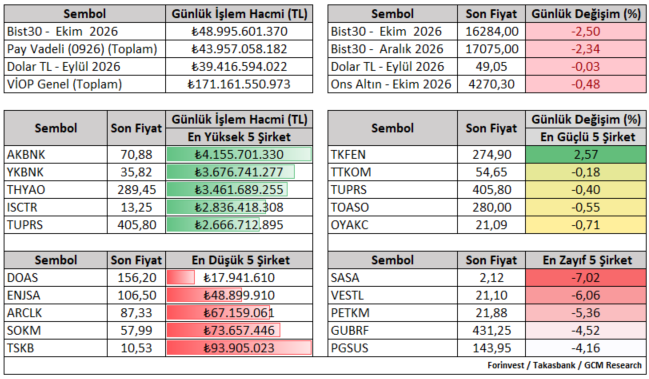Select the 'En Güçlü 5 Şirket' header
649x379 pixels.
(586, 137)
